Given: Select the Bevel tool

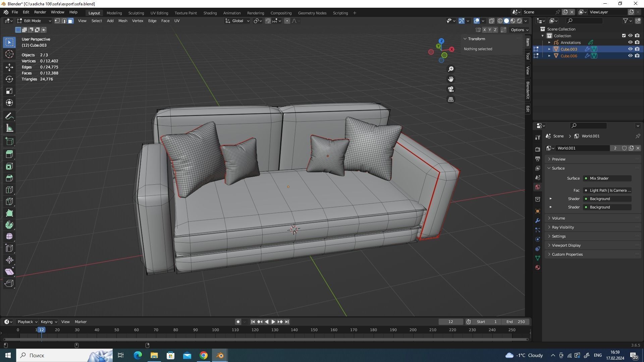Looking at the screenshot, I should coord(9,178).
